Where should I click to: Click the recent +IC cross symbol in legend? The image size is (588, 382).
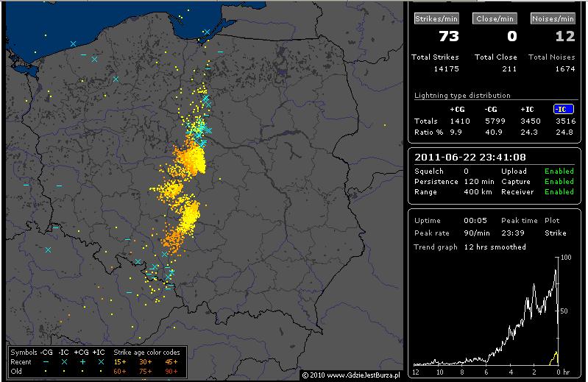[x=100, y=362]
